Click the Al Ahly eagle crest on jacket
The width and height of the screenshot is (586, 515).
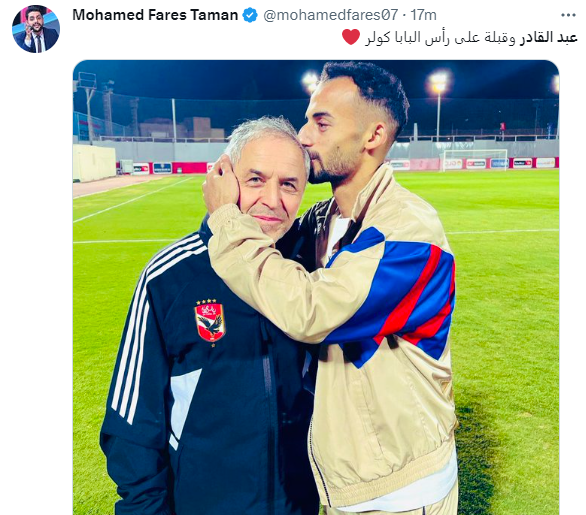point(210,323)
